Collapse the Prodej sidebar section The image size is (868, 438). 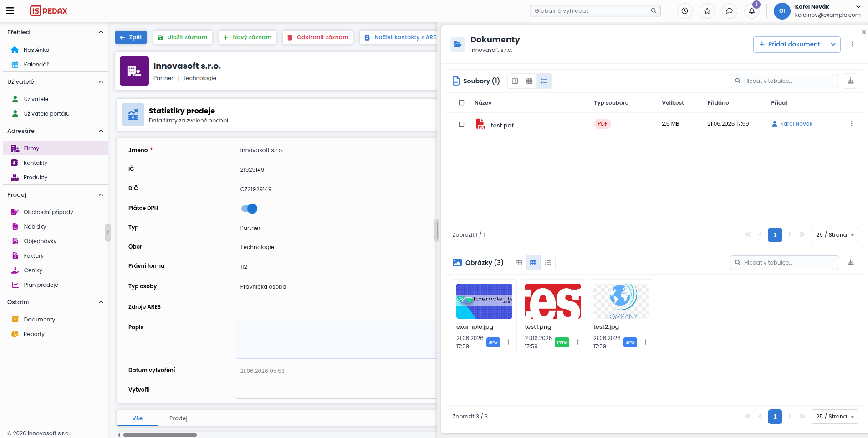tap(101, 195)
